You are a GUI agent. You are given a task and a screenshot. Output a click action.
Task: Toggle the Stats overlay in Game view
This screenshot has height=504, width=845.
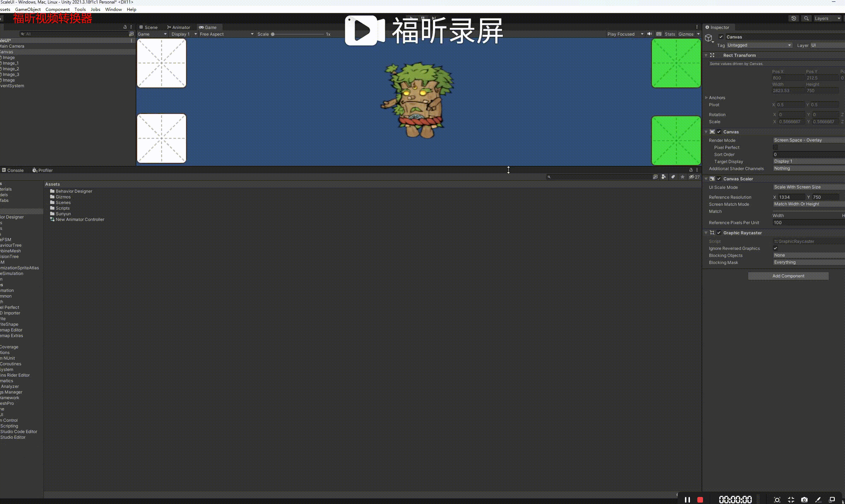(670, 34)
